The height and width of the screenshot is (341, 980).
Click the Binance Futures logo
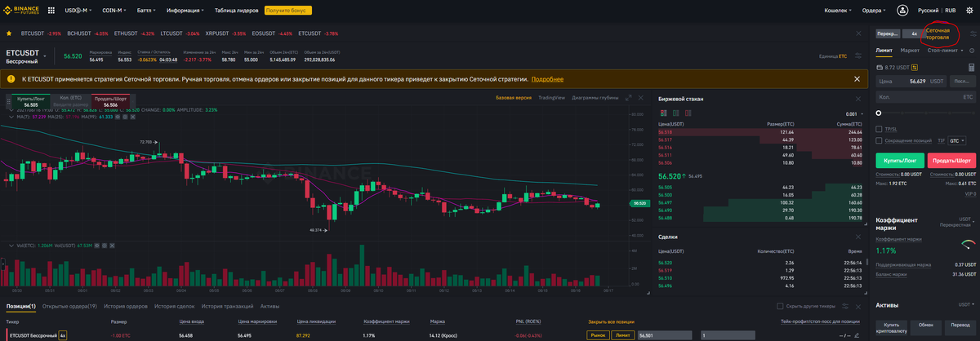20,11
